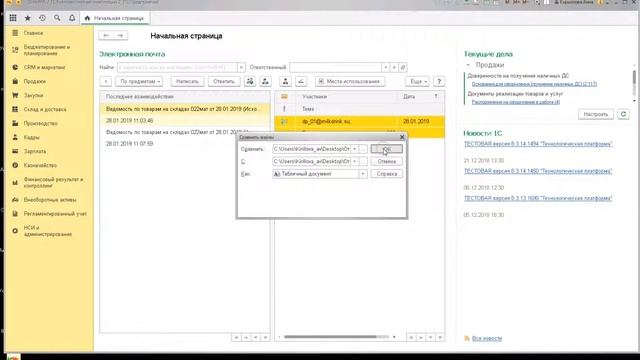Screen dimensions: 640x360
Task: Click the Казначейство icon in sidebar
Action: click(x=15, y=165)
